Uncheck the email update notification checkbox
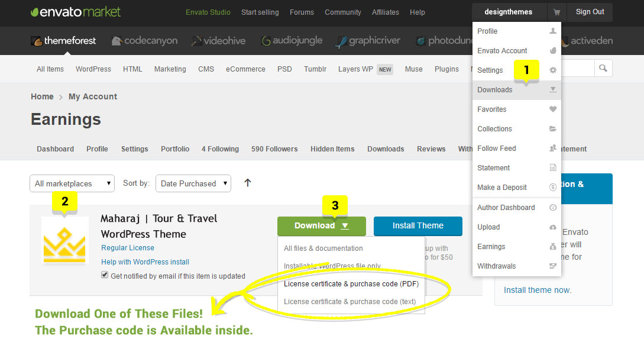This screenshot has height=355, width=644. coord(105,275)
